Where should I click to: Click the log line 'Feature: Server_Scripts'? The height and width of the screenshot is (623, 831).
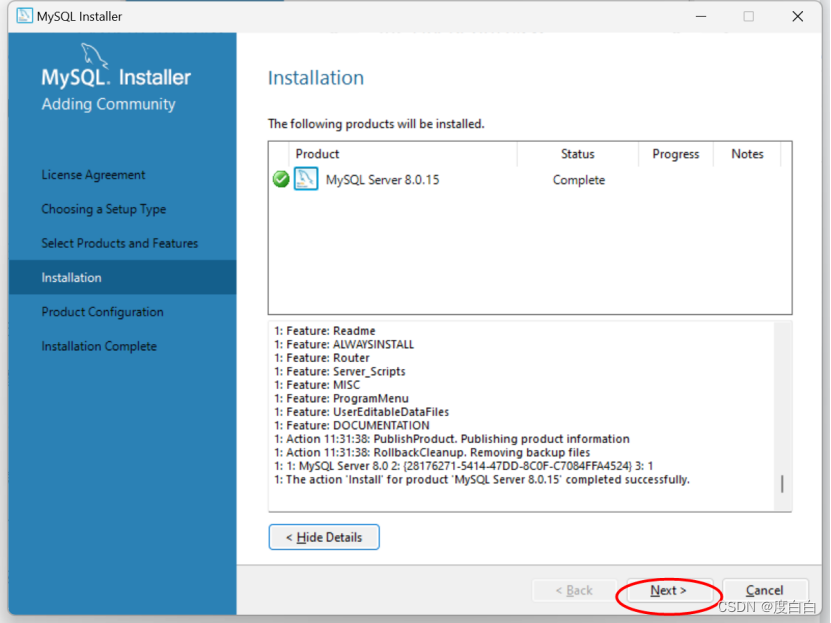(x=340, y=371)
